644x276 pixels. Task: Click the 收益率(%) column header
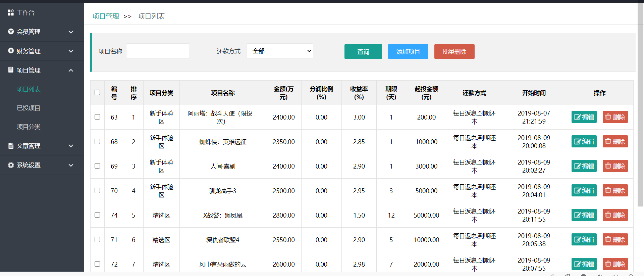(x=359, y=93)
